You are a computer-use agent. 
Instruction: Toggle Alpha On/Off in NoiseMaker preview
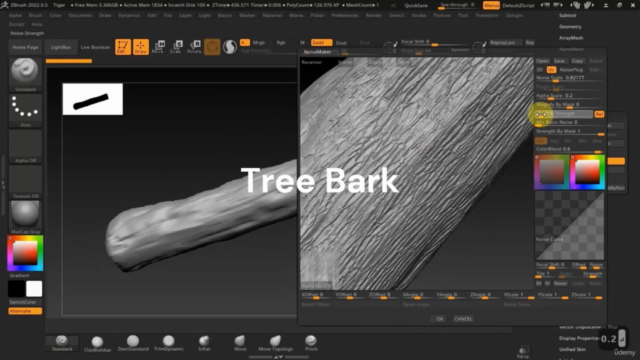pyautogui.click(x=316, y=286)
